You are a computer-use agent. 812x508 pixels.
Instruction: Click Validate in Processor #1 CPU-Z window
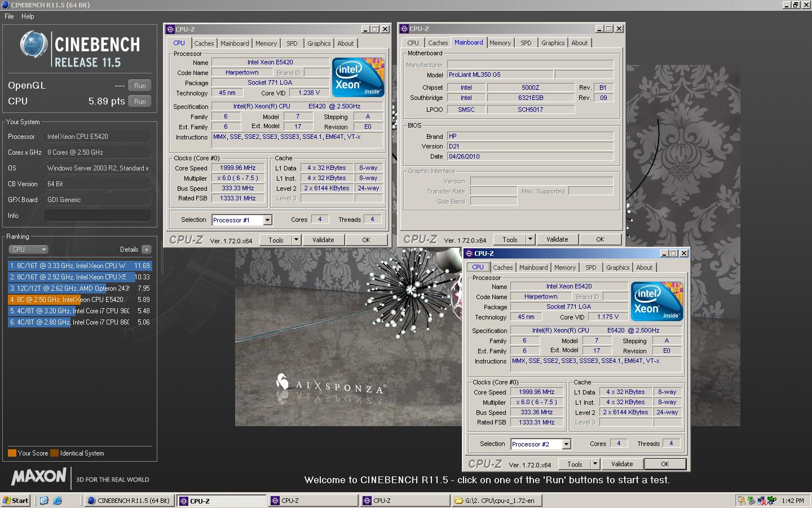coord(323,240)
